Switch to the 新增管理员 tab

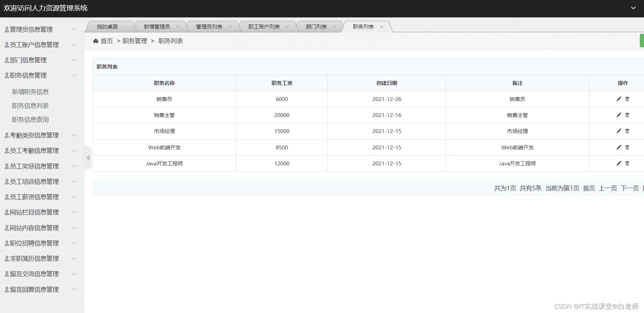point(157,27)
